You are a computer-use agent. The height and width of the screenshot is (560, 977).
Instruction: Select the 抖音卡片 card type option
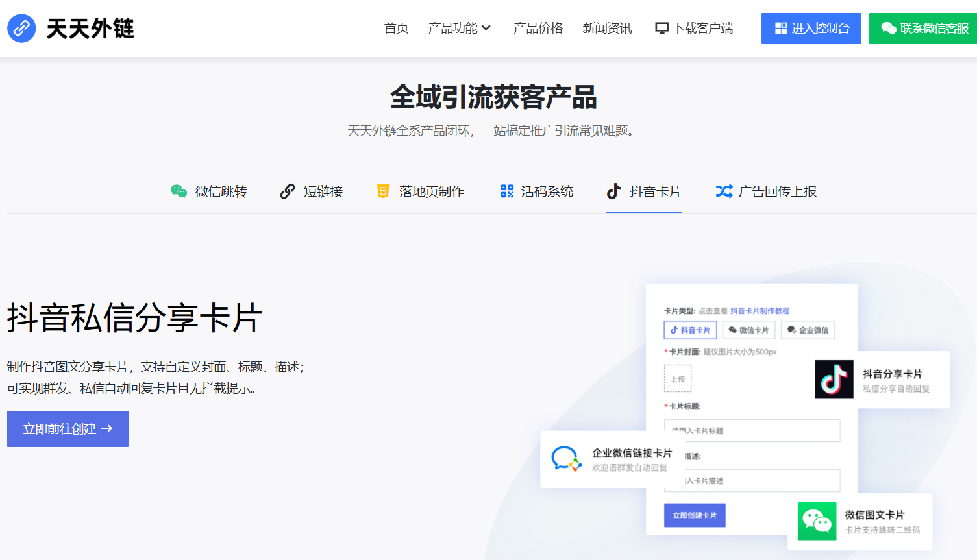(x=690, y=330)
